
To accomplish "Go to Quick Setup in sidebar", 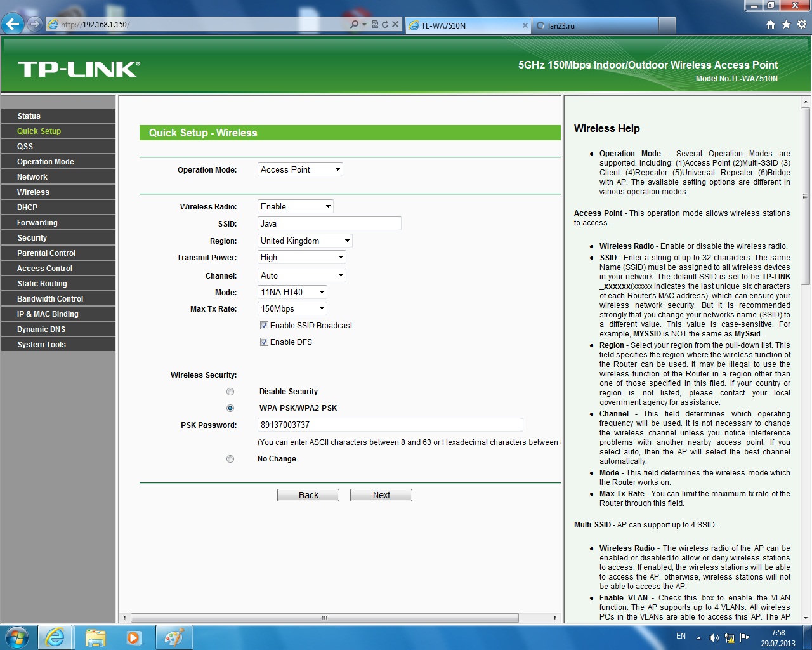I will point(58,131).
